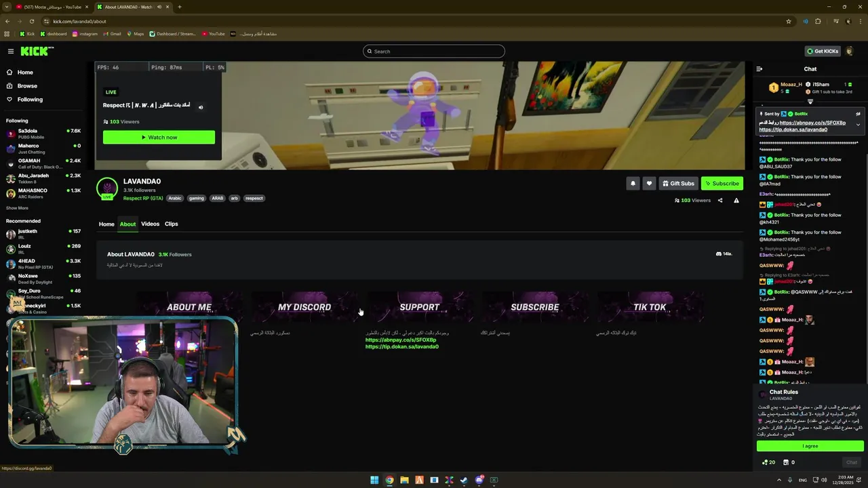Click I agree on Chat Rules
Screen dimensions: 868x488
point(810,446)
